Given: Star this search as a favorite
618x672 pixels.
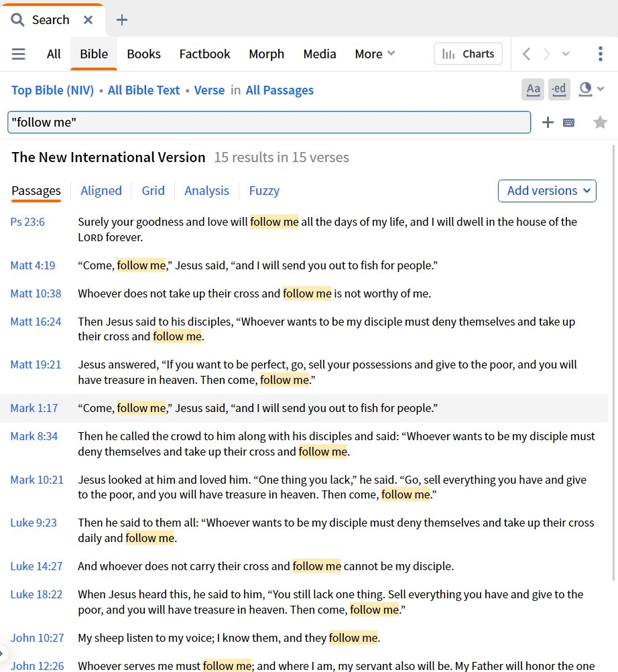Looking at the screenshot, I should tap(600, 122).
